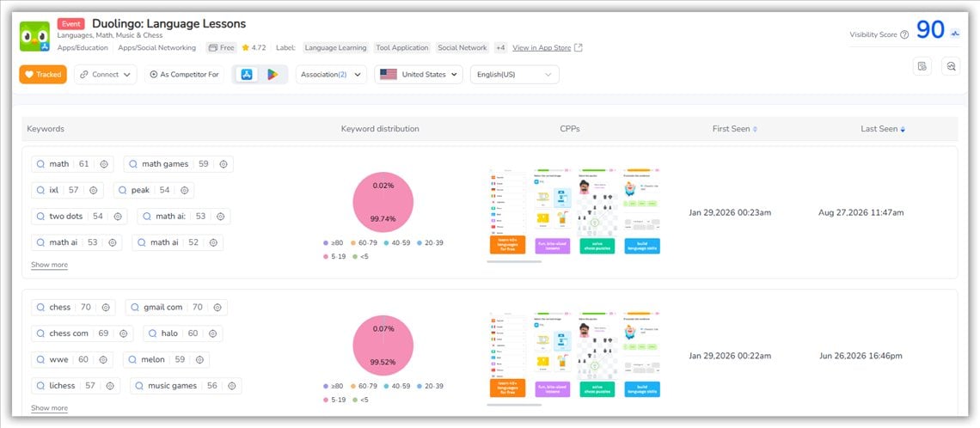Click the star rating 4.72
Image resolution: width=980 pixels, height=428 pixels.
(x=254, y=47)
